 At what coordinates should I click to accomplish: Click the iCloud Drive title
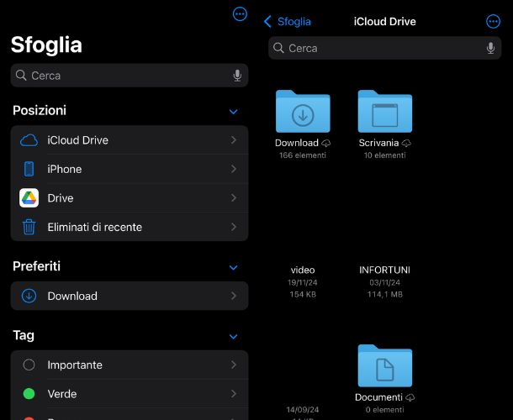pos(385,22)
